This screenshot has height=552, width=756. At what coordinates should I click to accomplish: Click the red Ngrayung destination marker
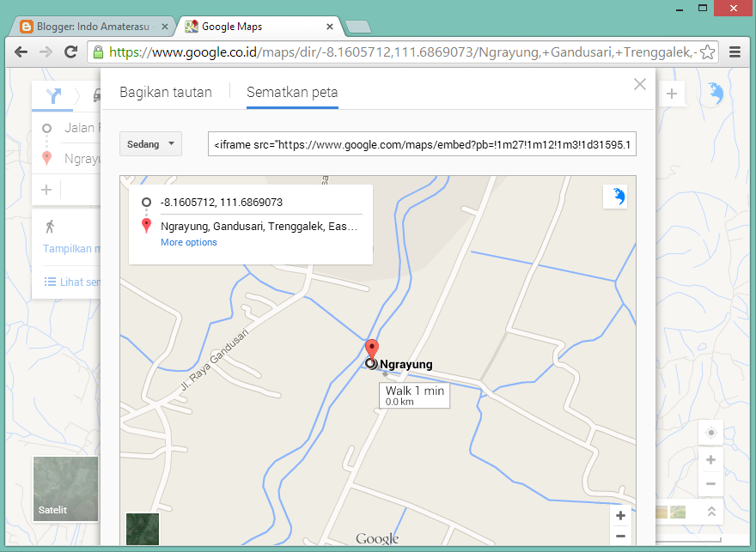coord(371,349)
